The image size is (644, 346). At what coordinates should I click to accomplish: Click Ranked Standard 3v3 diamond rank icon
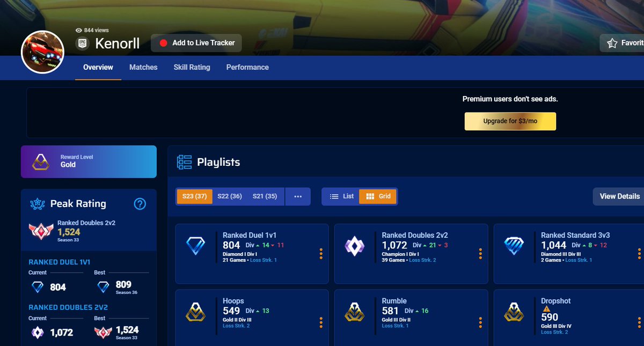pyautogui.click(x=514, y=246)
